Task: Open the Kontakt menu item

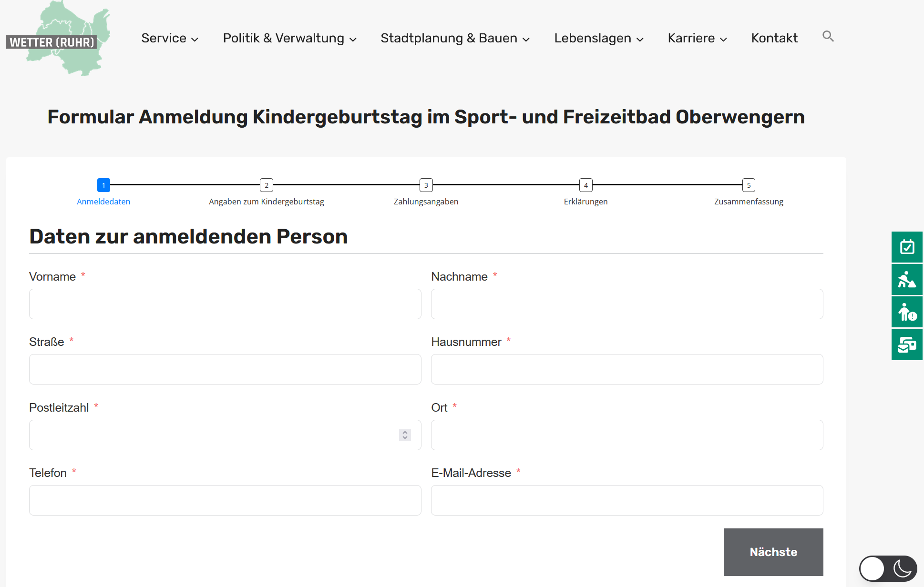Action: click(x=774, y=38)
